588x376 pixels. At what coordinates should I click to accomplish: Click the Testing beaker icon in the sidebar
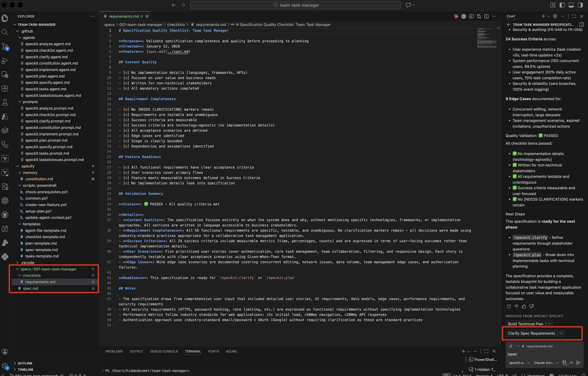[5, 102]
